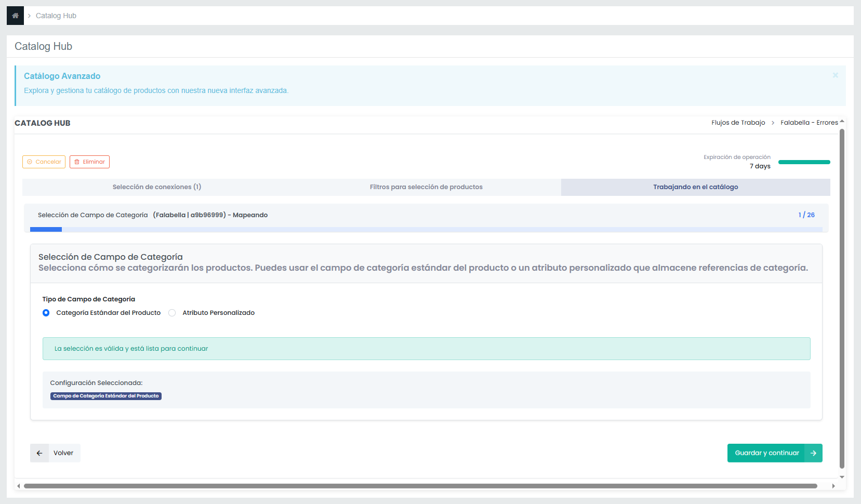861x504 pixels.
Task: Click the Cancelar button
Action: tap(44, 162)
